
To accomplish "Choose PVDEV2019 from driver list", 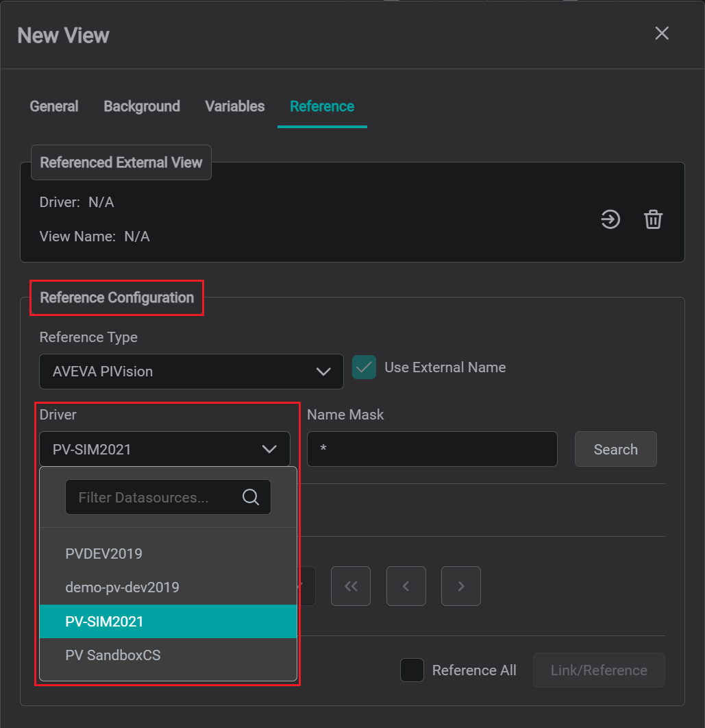I will coord(168,553).
